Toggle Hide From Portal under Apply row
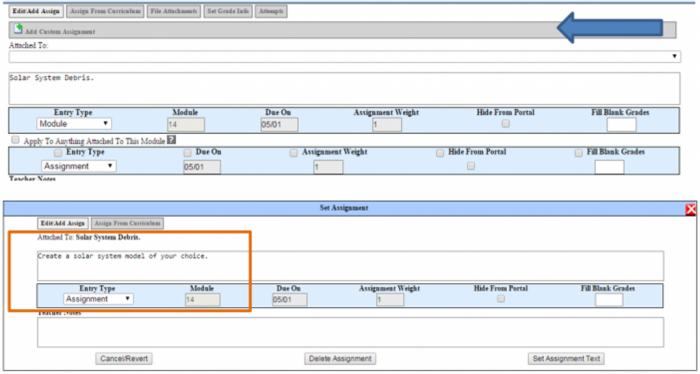Viewport: 700px width, 374px height. pos(471,166)
